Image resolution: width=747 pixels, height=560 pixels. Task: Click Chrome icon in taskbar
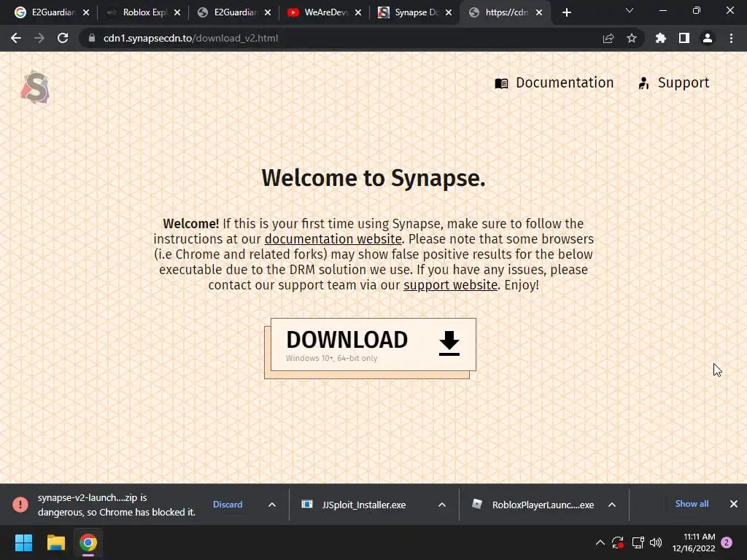[88, 542]
